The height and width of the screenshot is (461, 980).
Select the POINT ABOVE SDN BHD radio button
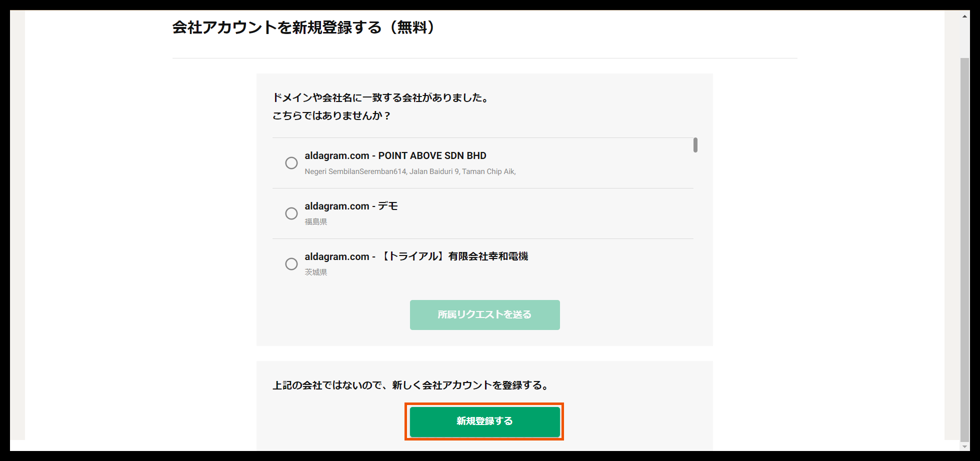tap(291, 163)
